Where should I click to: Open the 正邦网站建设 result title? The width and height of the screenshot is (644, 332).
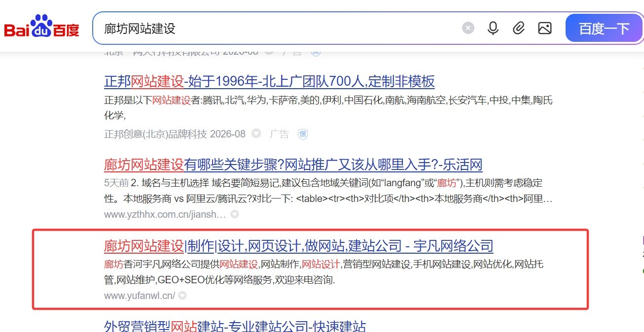pos(269,81)
